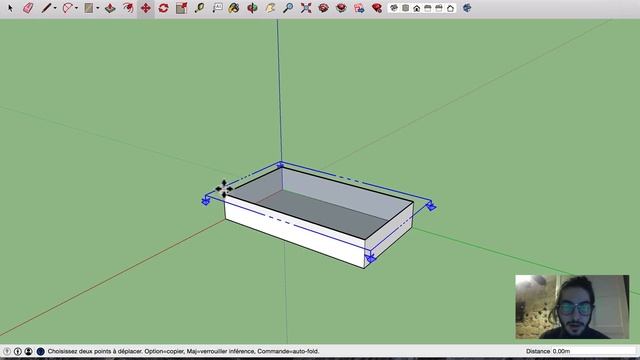
Task: Open the Instructor help status icon
Action: tap(40, 351)
